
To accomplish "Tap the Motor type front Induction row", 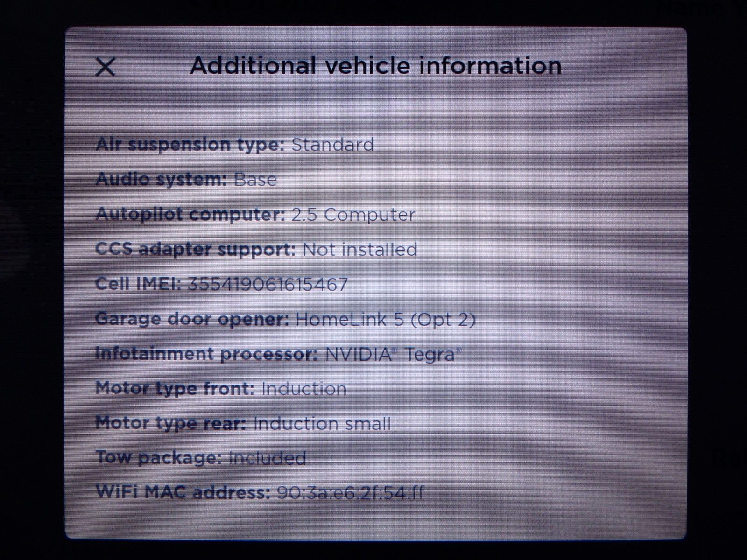I will coord(221,389).
